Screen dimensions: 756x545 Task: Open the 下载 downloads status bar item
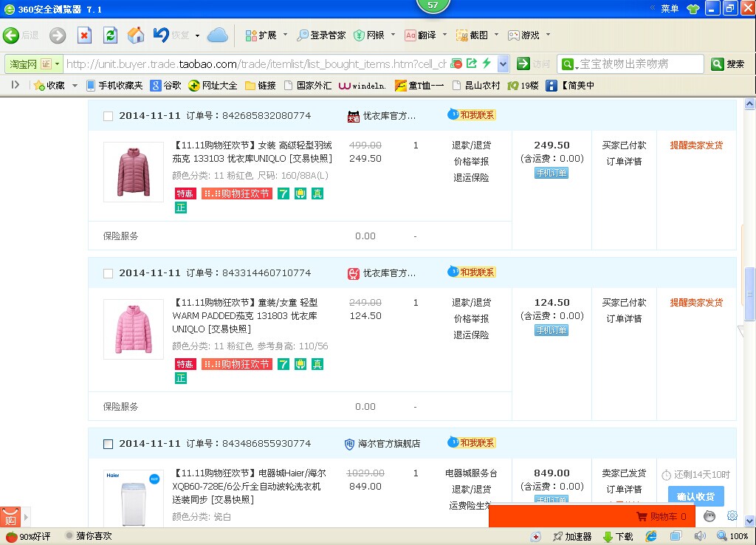618,536
